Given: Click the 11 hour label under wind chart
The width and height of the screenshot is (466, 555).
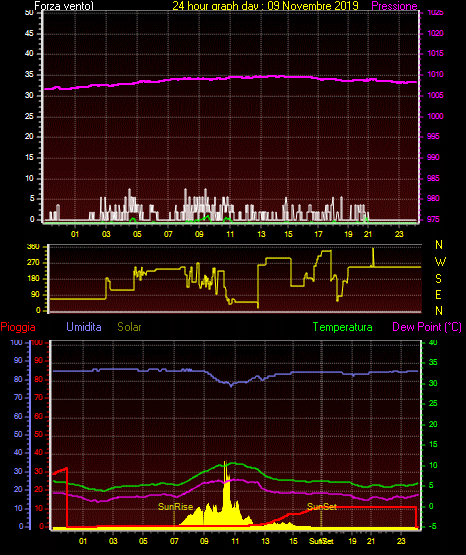Looking at the screenshot, I should [x=230, y=234].
